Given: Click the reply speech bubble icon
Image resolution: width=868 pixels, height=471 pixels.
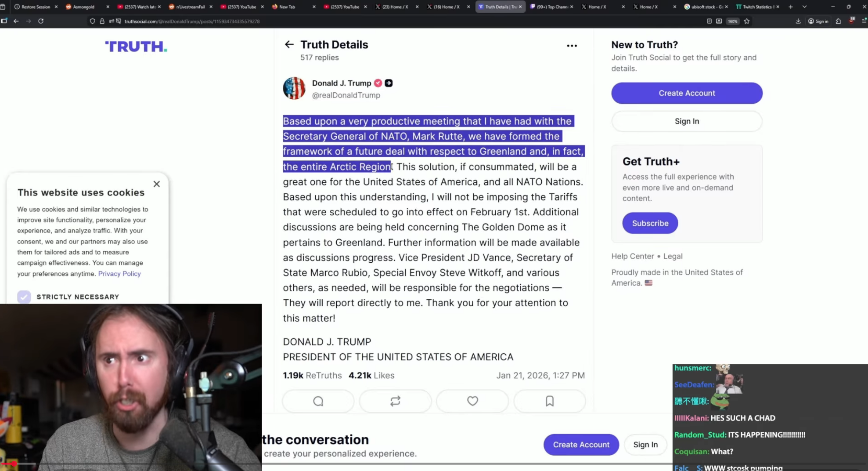Looking at the screenshot, I should pos(318,401).
